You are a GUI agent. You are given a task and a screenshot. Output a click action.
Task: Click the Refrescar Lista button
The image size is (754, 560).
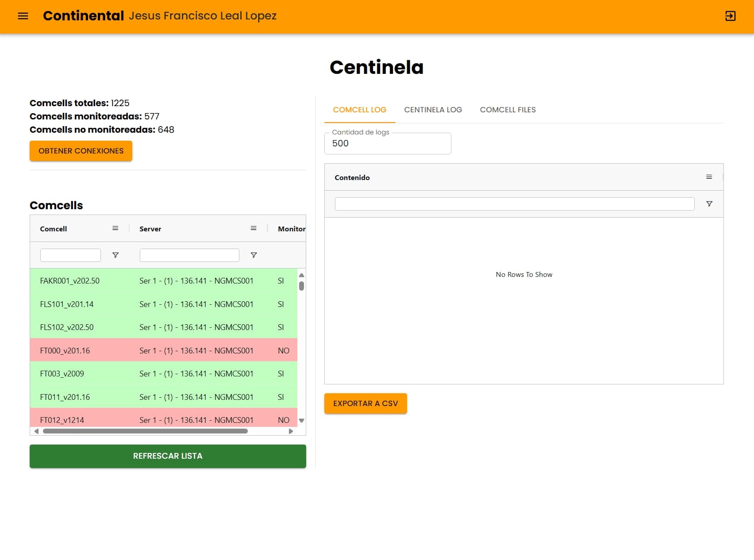tap(168, 456)
